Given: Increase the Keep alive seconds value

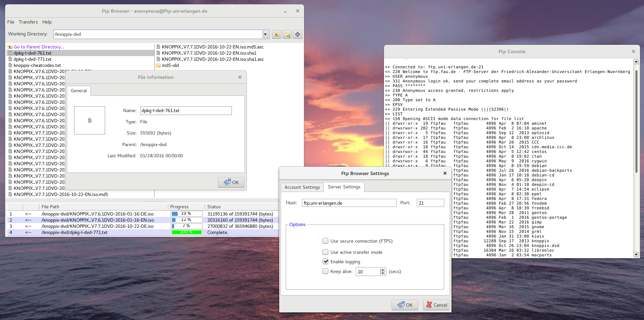Looking at the screenshot, I should coord(382,270).
